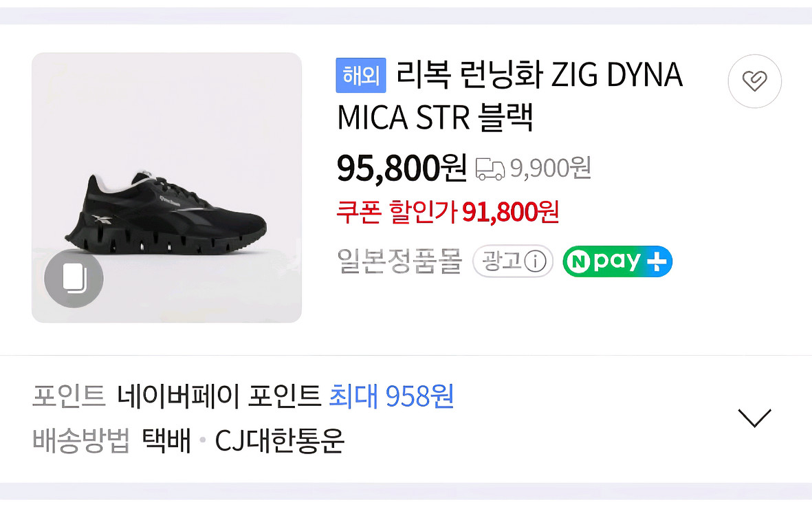Image resolution: width=812 pixels, height=516 pixels.
Task: Tap the heart wishlist icon
Action: pos(754,81)
